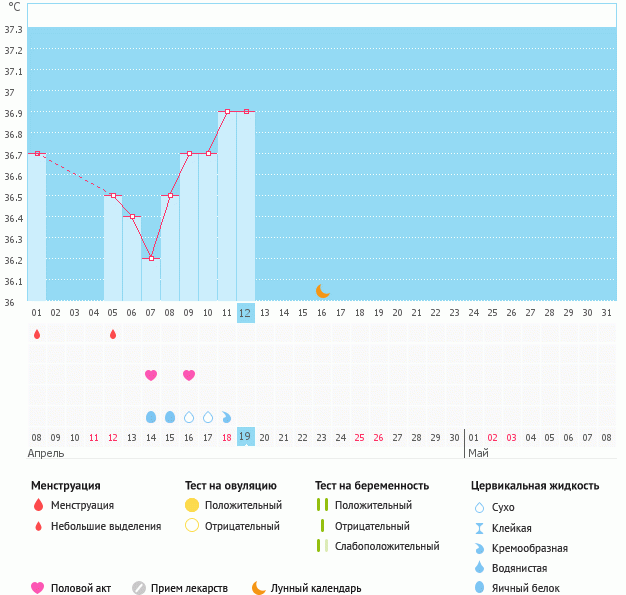Click the 36.2 temperature point on day 07
Viewport: 626px width, 595px height.
[x=151, y=258]
